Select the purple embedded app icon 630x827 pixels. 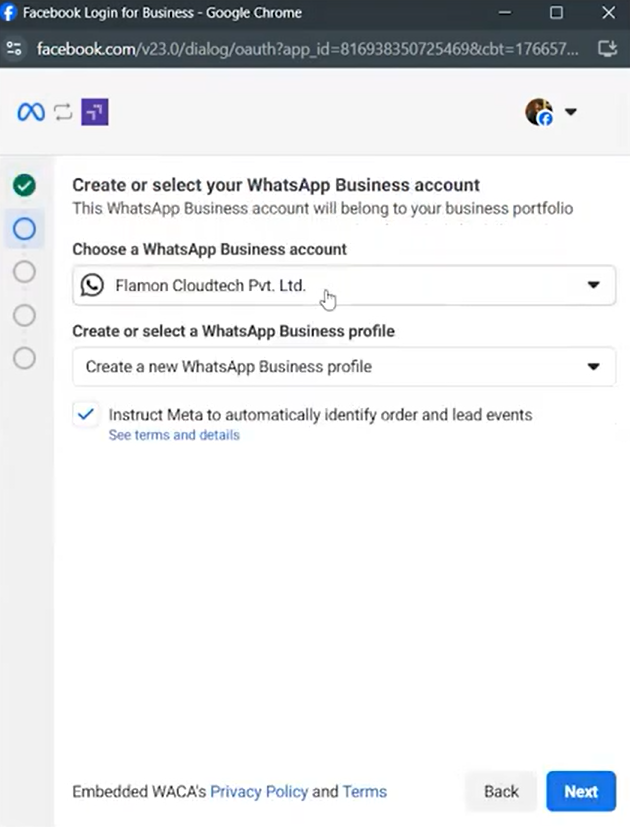[94, 112]
